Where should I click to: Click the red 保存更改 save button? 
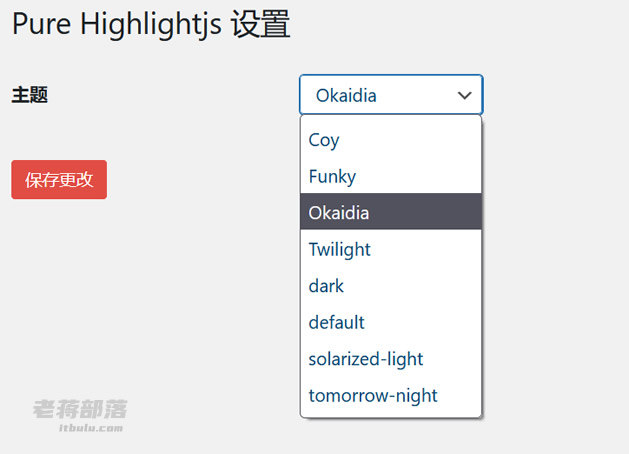[x=59, y=179]
